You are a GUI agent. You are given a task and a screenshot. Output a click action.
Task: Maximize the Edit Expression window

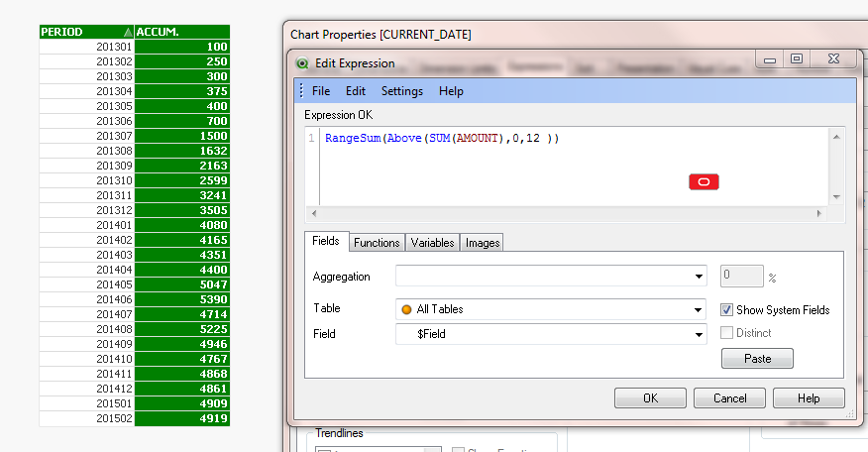pos(796,59)
